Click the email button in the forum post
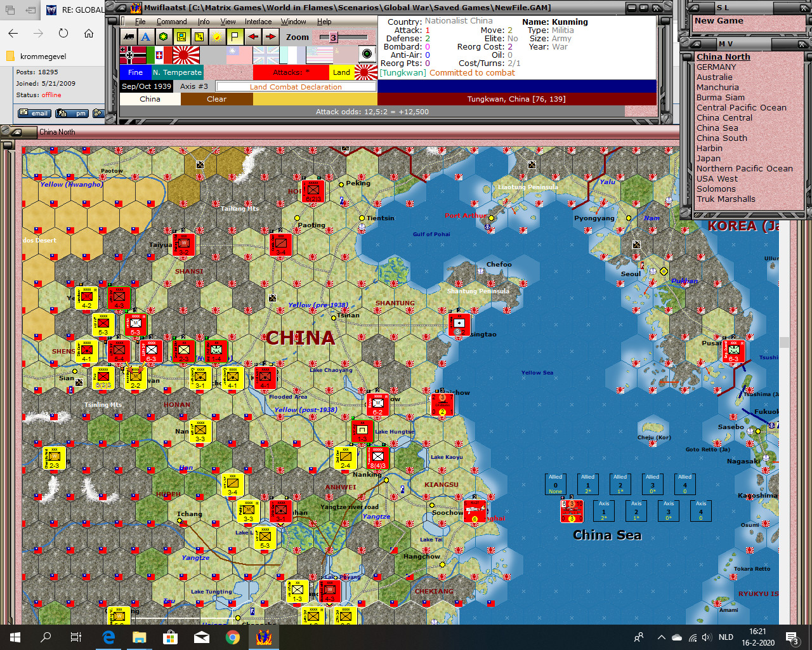 (x=35, y=113)
